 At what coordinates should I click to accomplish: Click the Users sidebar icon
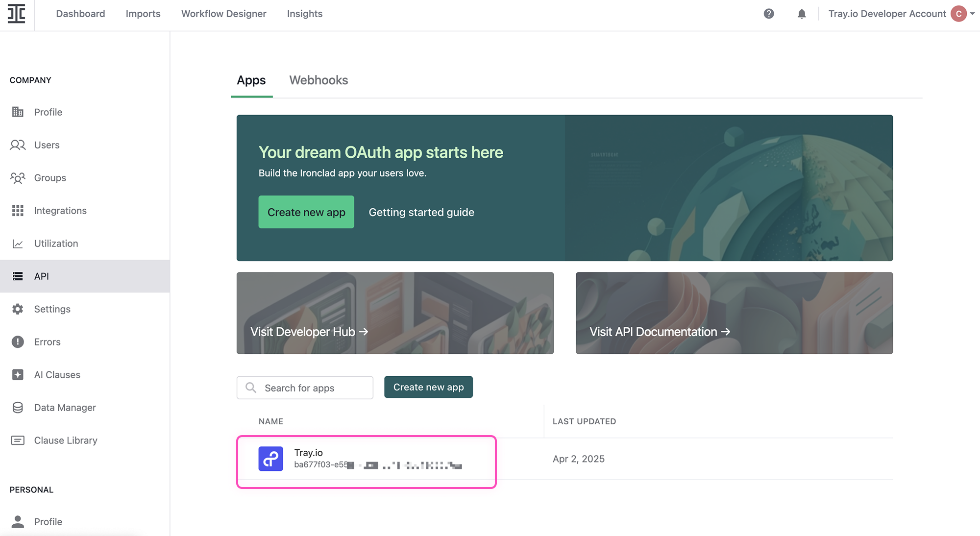pyautogui.click(x=18, y=145)
